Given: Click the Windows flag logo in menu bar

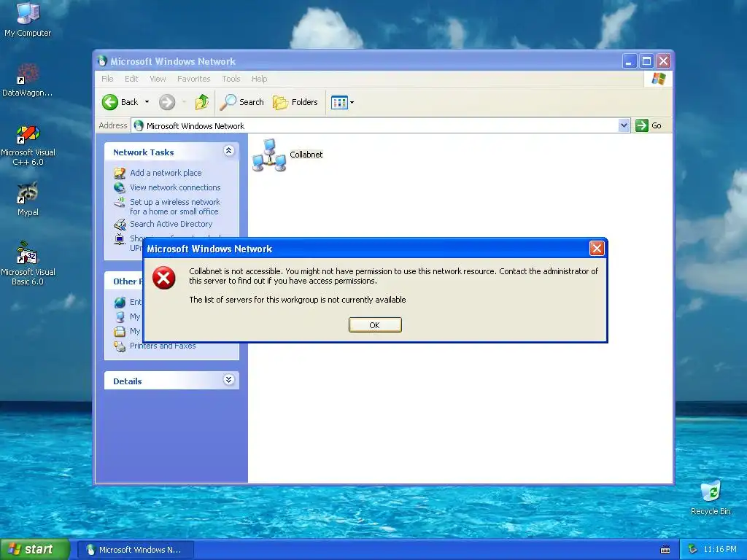Looking at the screenshot, I should [659, 79].
